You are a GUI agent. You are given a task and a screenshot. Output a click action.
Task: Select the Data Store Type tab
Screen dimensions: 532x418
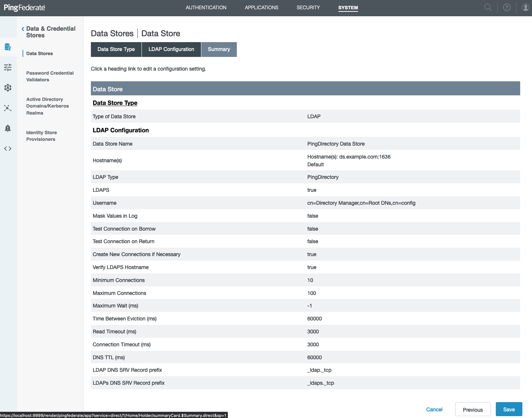coord(116,49)
